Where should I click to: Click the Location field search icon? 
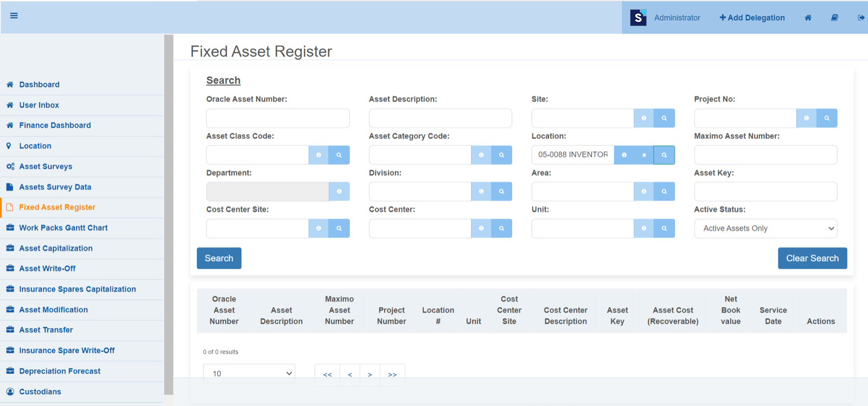[x=664, y=155]
